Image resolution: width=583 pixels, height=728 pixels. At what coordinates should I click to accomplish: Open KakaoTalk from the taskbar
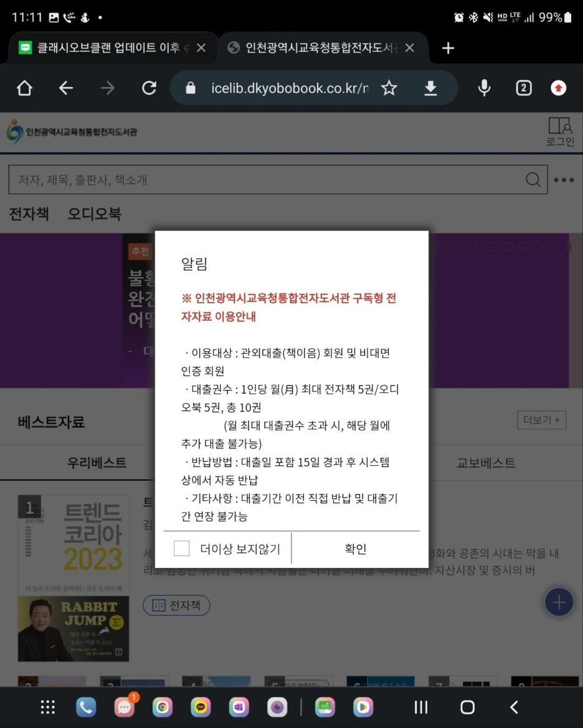tap(201, 707)
